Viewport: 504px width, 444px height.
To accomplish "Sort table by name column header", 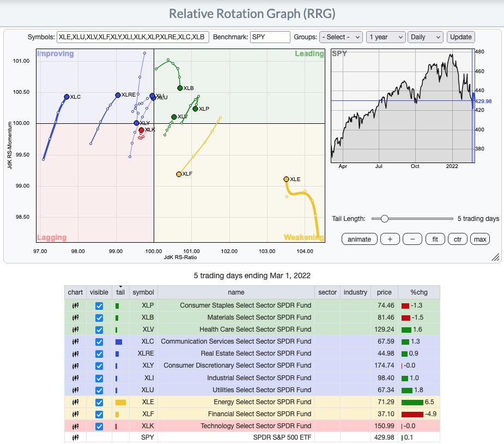I will click(x=236, y=292).
